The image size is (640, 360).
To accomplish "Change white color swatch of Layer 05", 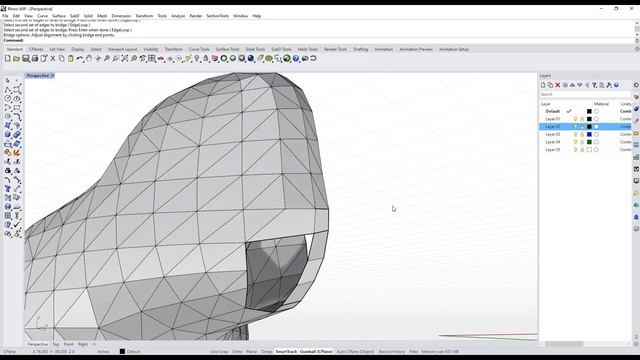I will tap(589, 150).
